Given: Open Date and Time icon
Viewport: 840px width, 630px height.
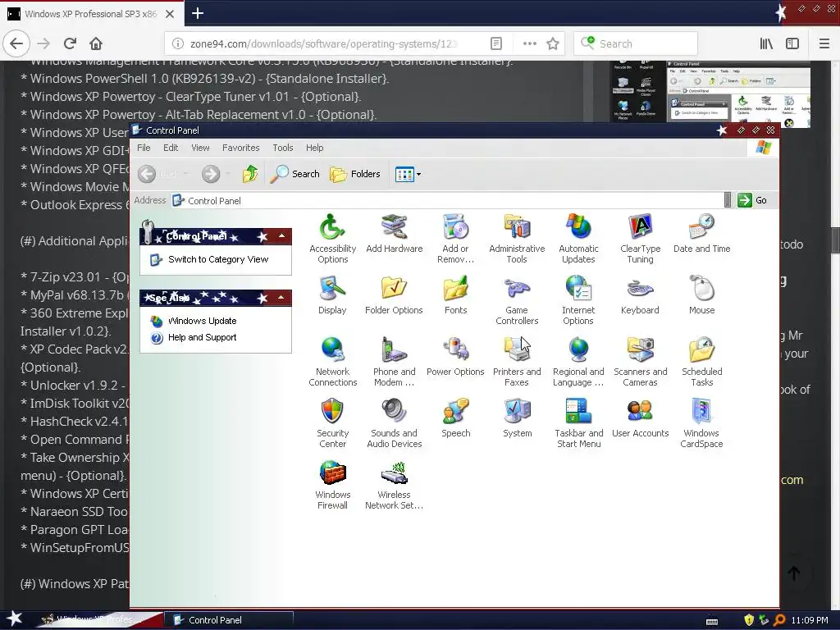Looking at the screenshot, I should coord(702,234).
